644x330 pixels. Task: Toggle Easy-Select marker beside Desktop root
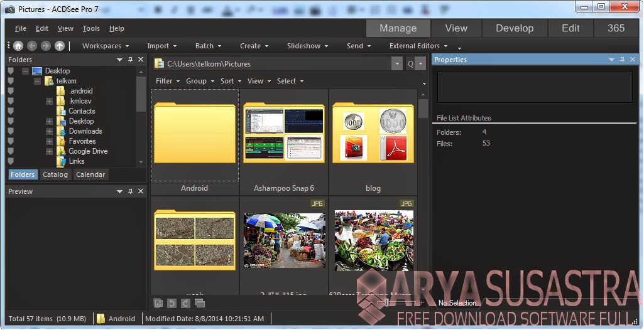pos(11,71)
